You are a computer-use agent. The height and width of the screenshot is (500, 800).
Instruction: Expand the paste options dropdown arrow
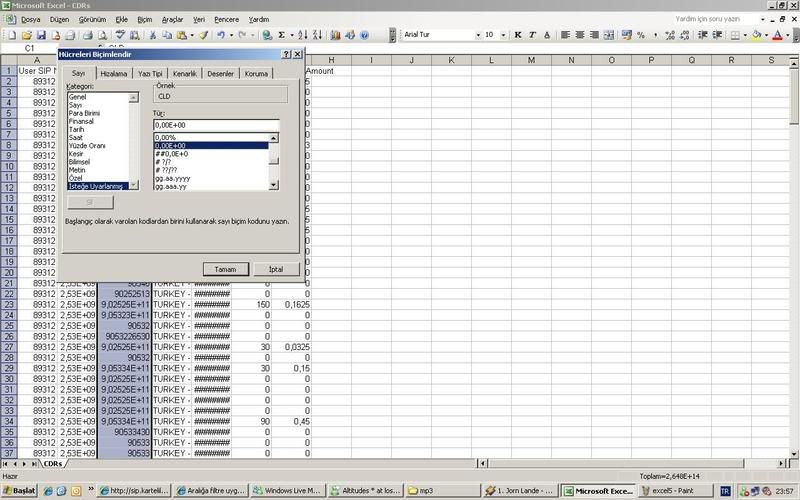pos(192,35)
